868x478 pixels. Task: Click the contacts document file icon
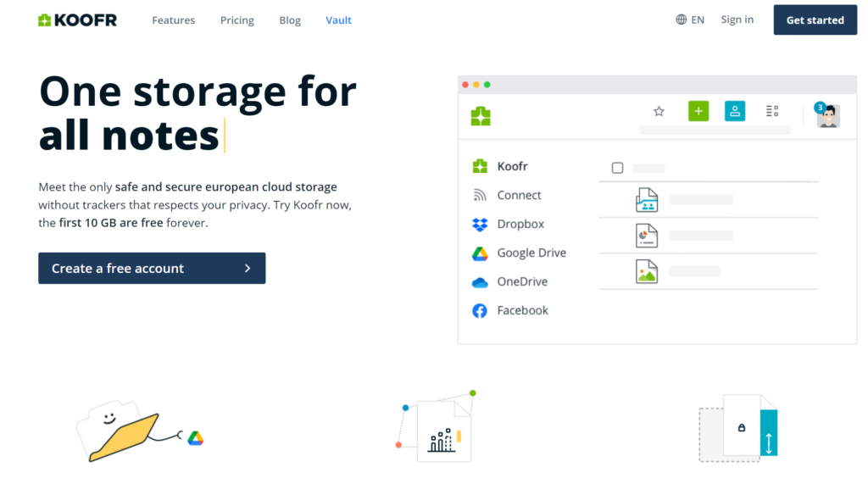click(647, 200)
